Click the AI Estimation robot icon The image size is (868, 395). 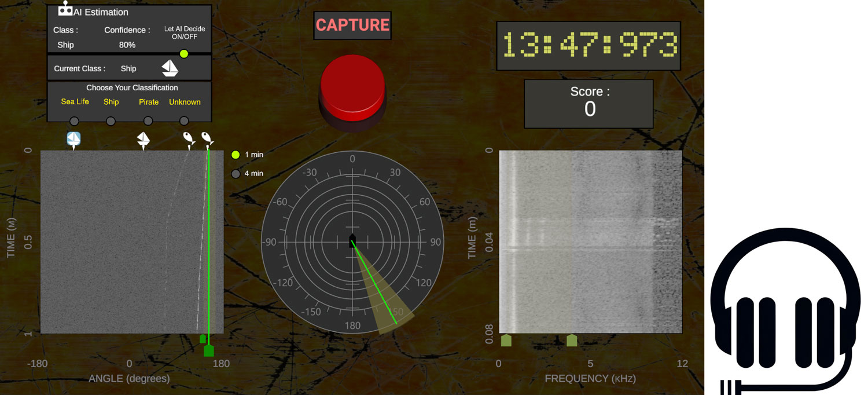click(x=65, y=9)
